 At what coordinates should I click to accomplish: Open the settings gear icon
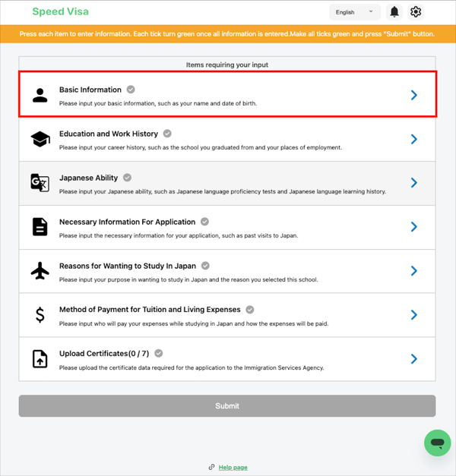tap(416, 12)
